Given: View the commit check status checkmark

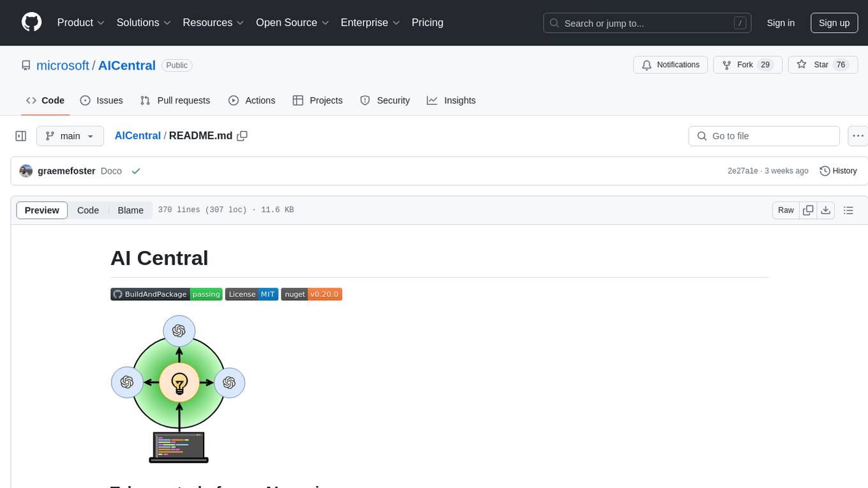Looking at the screenshot, I should coord(135,171).
